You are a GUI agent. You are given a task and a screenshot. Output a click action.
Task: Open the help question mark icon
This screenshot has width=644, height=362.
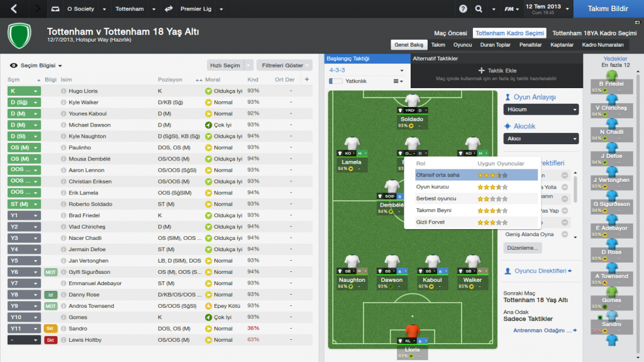pos(463,9)
